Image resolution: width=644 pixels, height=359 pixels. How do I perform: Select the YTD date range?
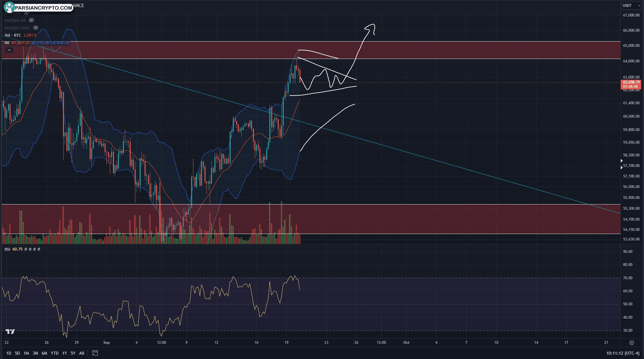point(55,353)
